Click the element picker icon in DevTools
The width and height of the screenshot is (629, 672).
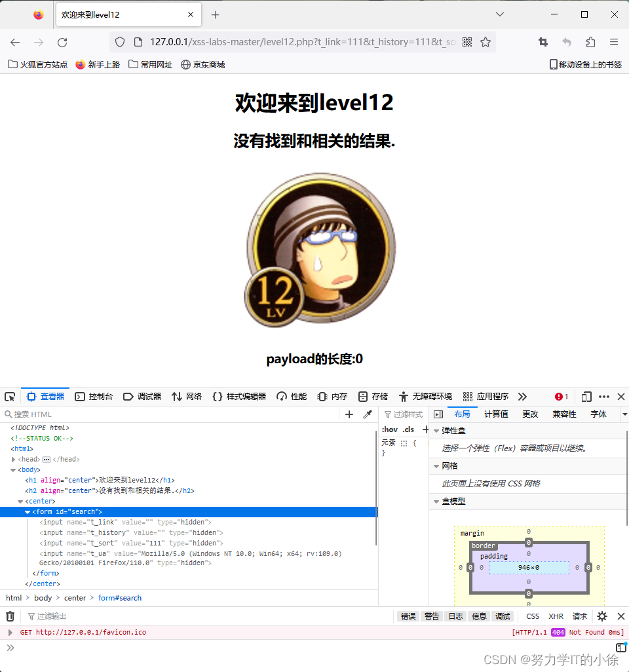(10, 397)
